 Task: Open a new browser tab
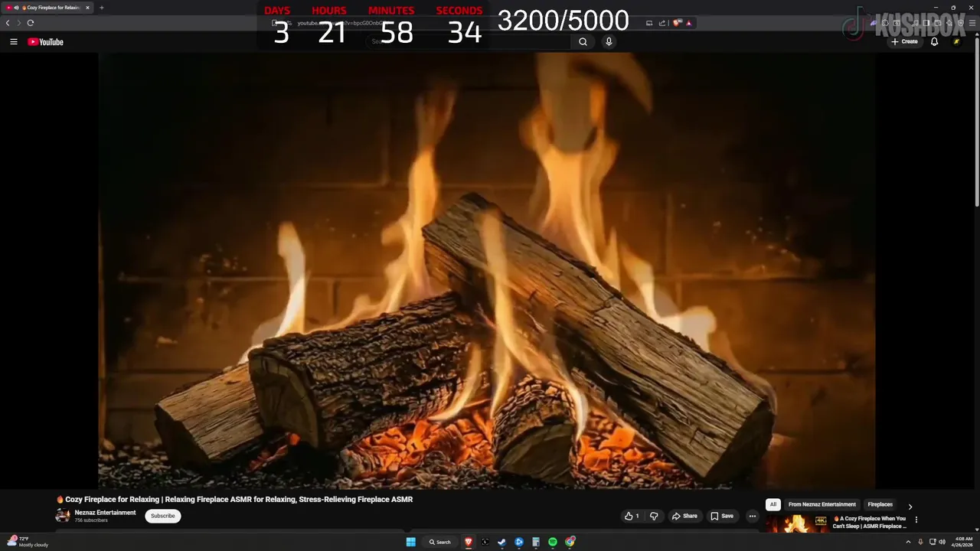101,8
